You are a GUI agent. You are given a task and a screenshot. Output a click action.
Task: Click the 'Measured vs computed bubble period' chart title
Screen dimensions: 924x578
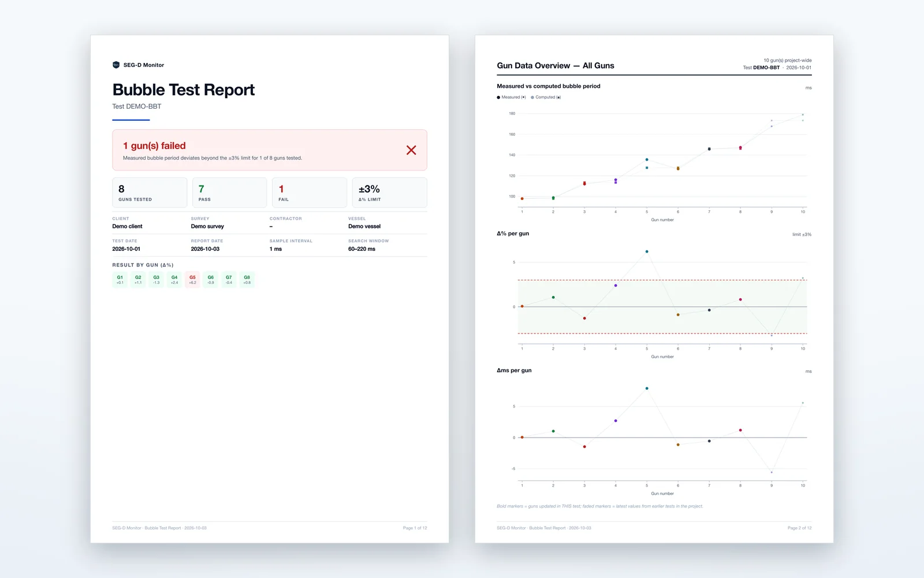click(x=549, y=86)
